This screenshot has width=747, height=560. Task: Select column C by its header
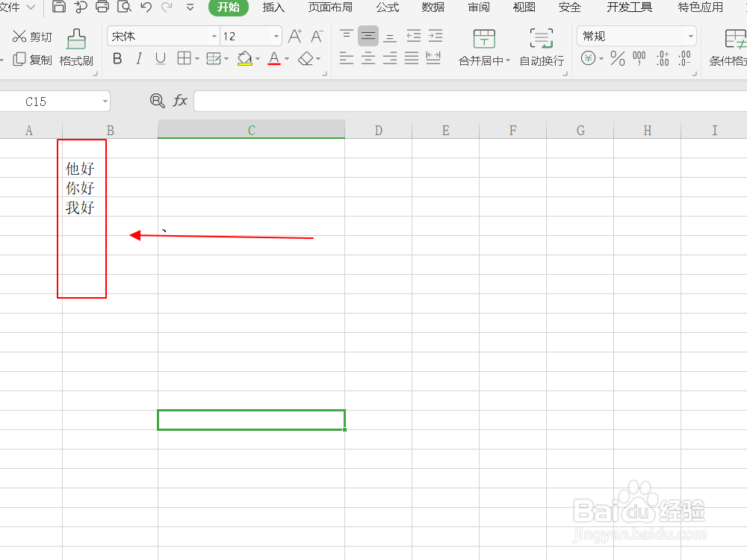click(251, 130)
